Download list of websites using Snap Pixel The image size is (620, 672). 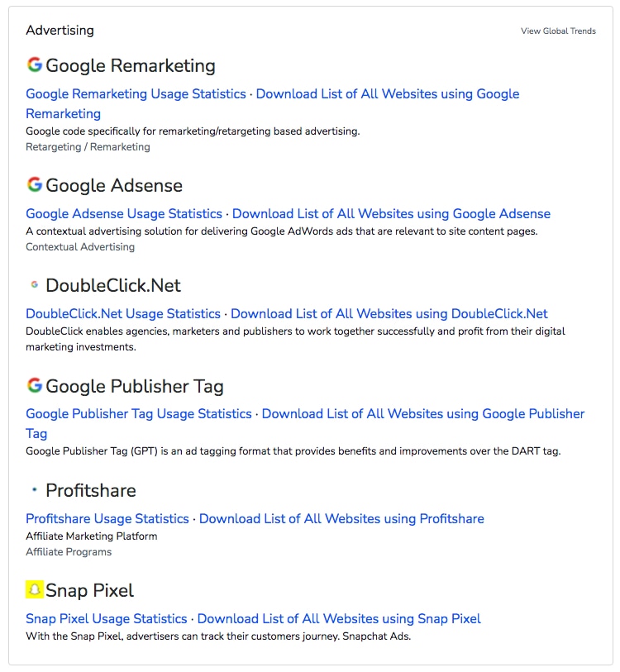(x=339, y=619)
